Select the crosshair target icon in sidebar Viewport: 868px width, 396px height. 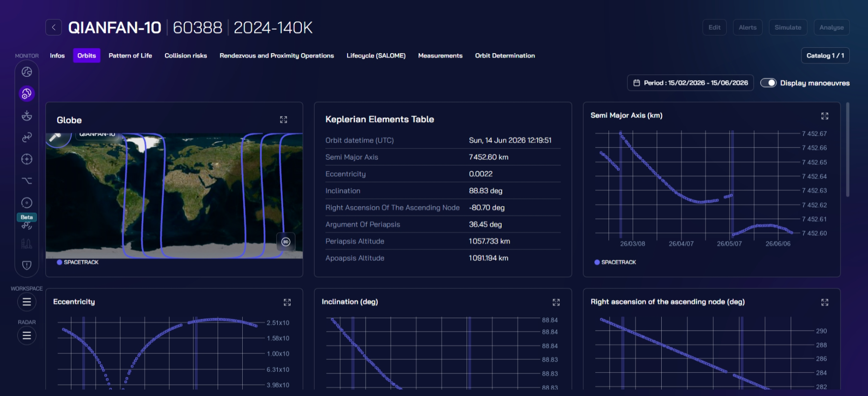(x=27, y=159)
